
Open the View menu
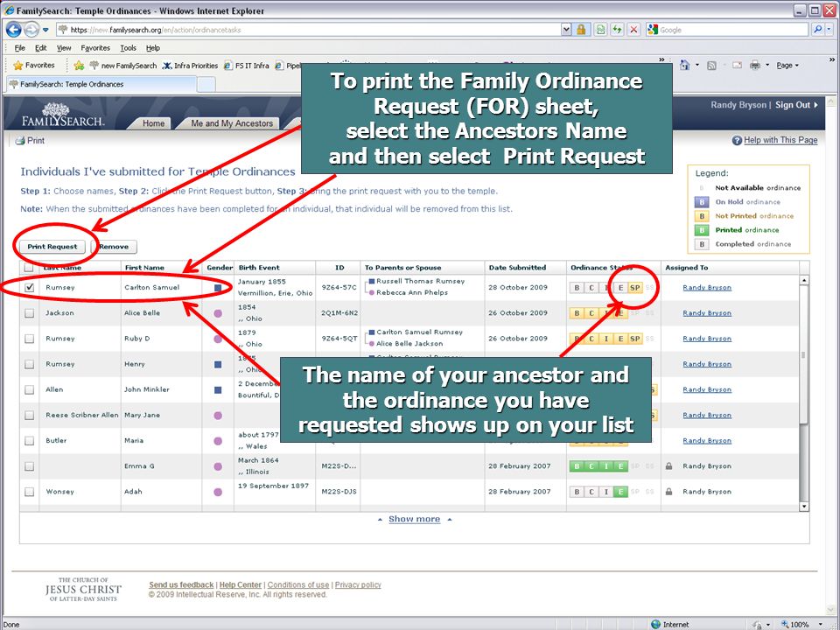click(64, 47)
